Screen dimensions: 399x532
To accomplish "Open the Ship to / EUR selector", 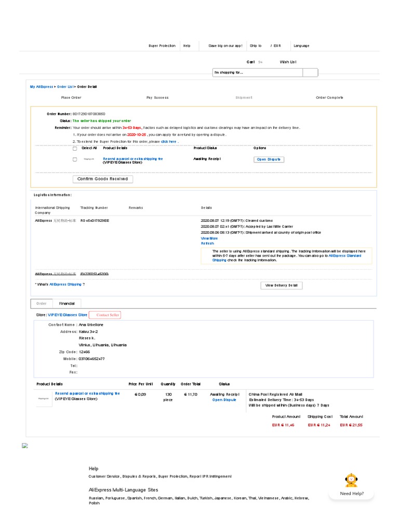I will point(265,46).
